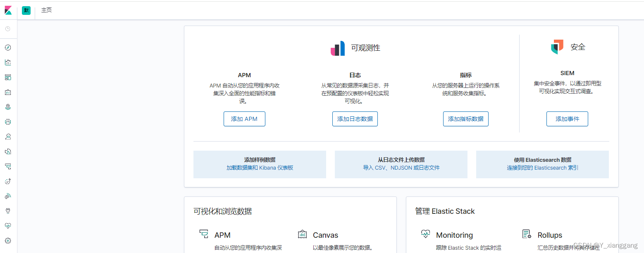Click the 添加 APM button
Image resolution: width=644 pixels, height=253 pixels.
(244, 118)
